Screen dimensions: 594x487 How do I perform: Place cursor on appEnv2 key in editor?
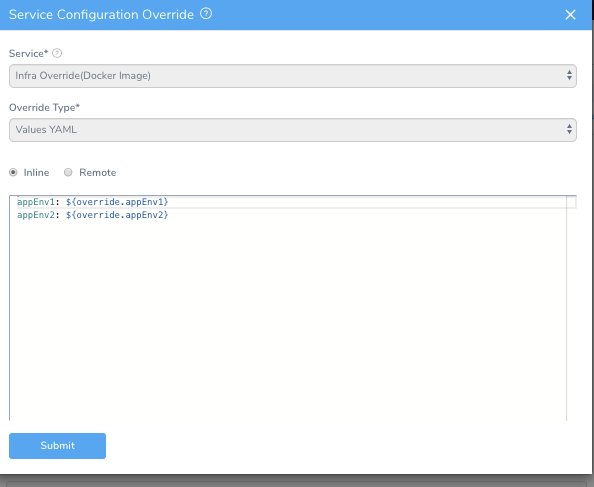pyautogui.click(x=36, y=215)
